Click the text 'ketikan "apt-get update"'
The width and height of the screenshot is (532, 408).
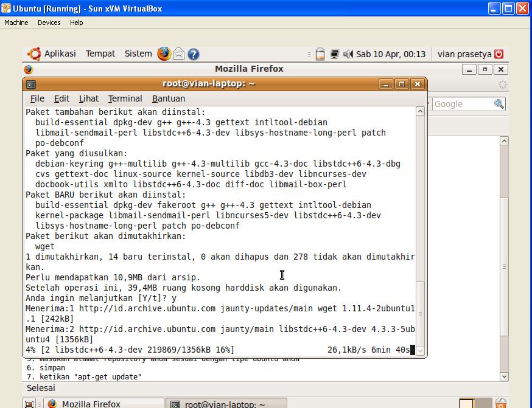click(91, 377)
